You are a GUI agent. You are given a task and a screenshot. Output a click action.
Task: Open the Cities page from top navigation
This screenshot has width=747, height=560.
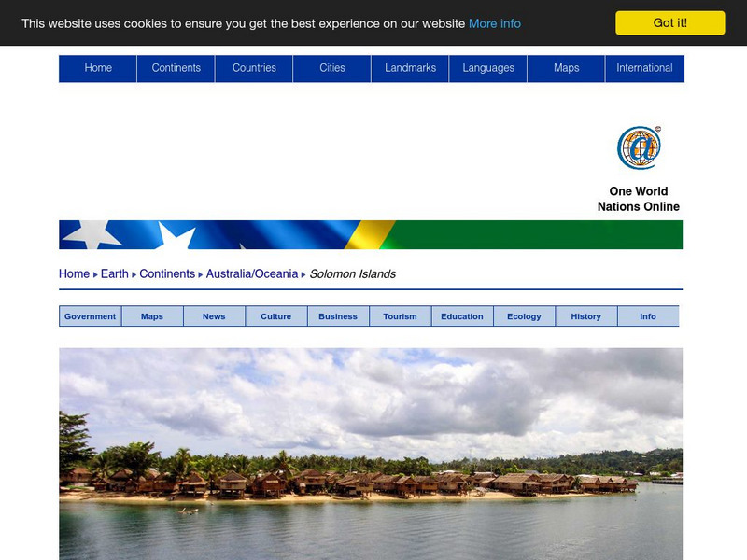332,67
